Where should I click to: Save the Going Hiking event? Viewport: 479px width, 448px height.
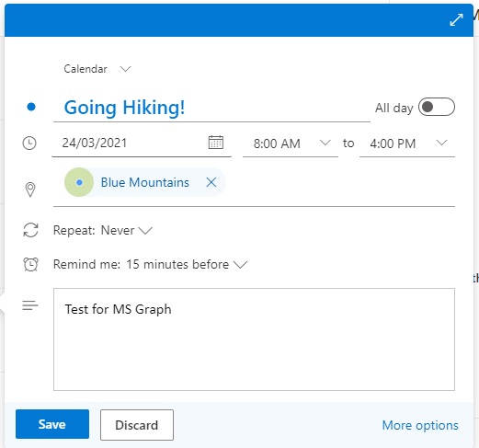[52, 424]
